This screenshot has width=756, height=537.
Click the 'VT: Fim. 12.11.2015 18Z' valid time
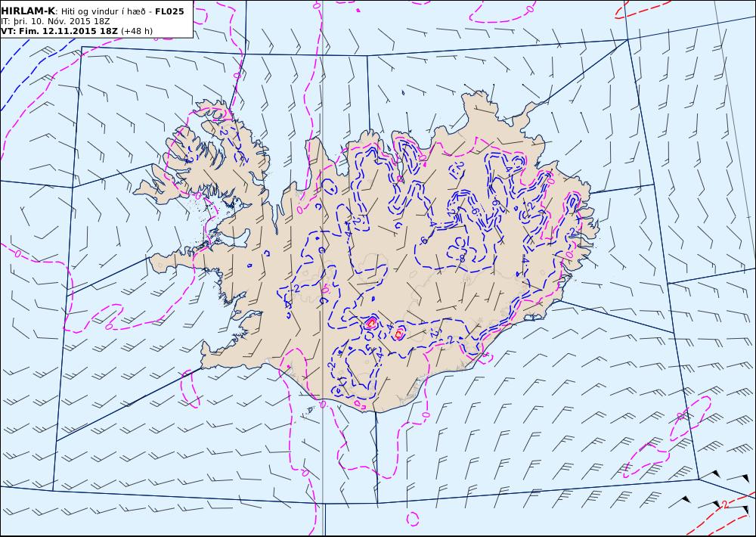point(59,31)
